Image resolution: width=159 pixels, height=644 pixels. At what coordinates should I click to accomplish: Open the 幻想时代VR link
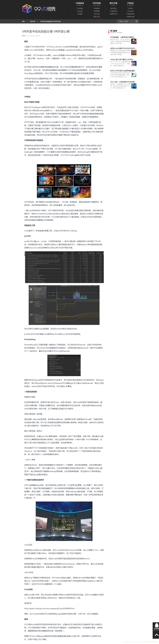(113, 14)
